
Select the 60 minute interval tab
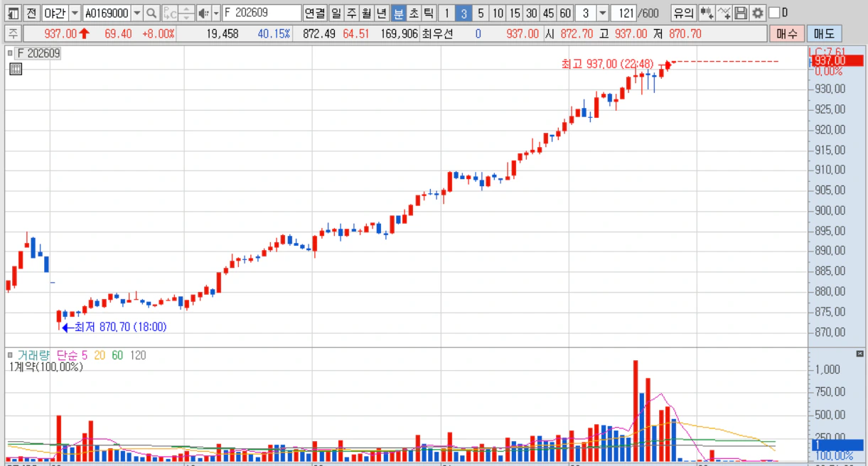tap(564, 13)
